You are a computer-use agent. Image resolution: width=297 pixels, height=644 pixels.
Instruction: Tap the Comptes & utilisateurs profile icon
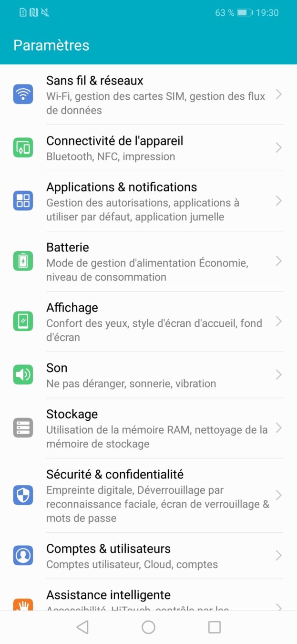click(23, 555)
